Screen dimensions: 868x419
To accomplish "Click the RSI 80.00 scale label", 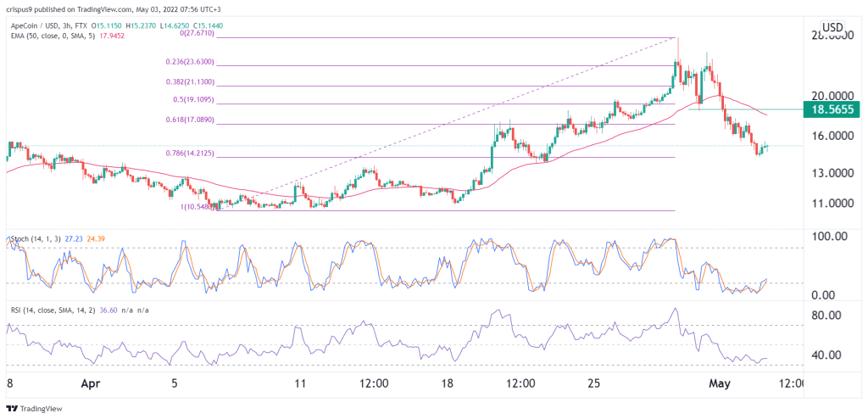I will 827,316.
